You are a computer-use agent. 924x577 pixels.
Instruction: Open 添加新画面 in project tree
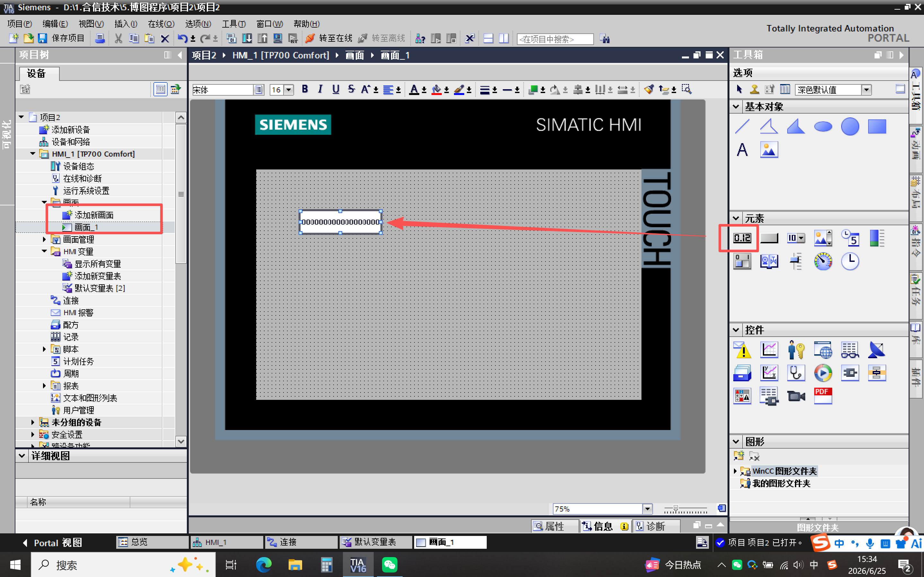[x=94, y=215]
